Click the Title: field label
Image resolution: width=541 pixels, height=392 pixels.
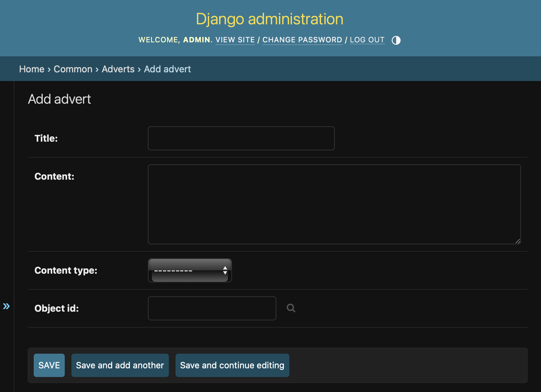tap(46, 138)
